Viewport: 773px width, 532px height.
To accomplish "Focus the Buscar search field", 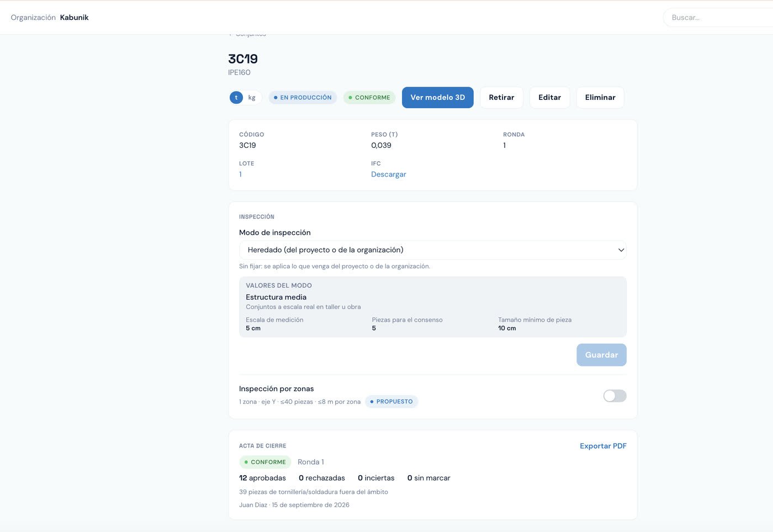I will point(718,18).
